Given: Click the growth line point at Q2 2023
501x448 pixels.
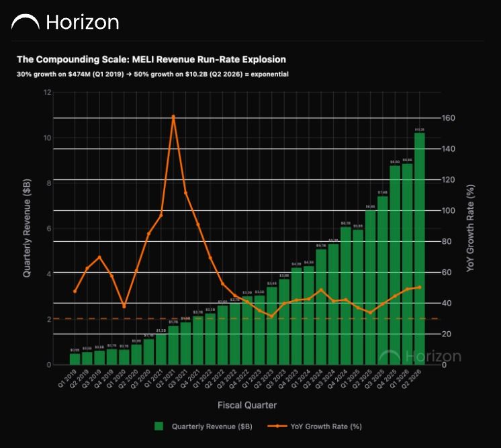Looking at the screenshot, I should coord(272,316).
